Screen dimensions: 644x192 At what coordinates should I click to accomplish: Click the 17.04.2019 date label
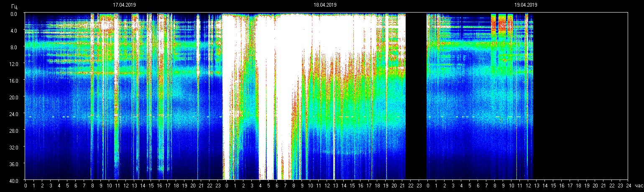[124, 5]
